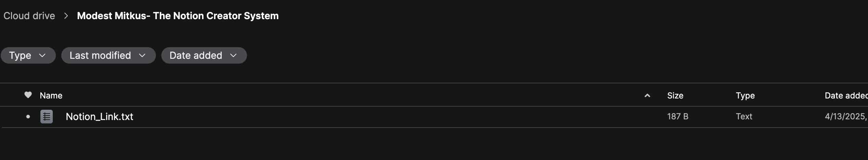Click the Modest Mitkus folder title breadcrumb
868x160 pixels.
pyautogui.click(x=177, y=16)
